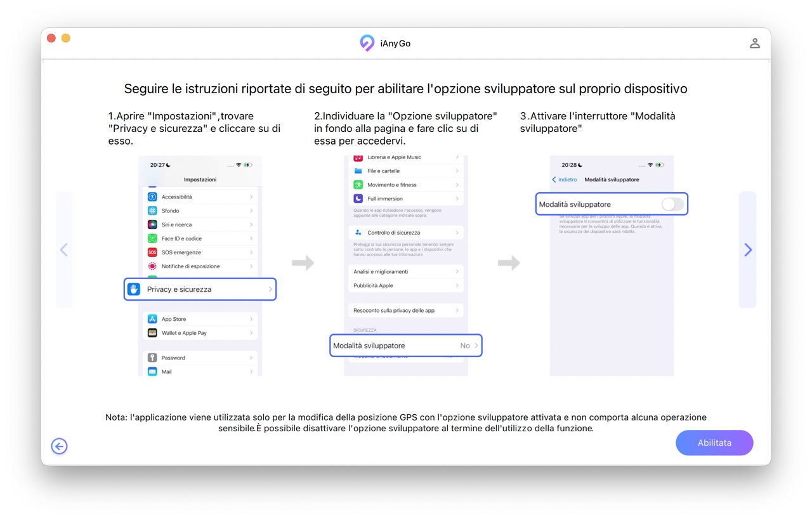Click the Resoconto sulla privacy delle app row
812x520 pixels.
click(406, 310)
